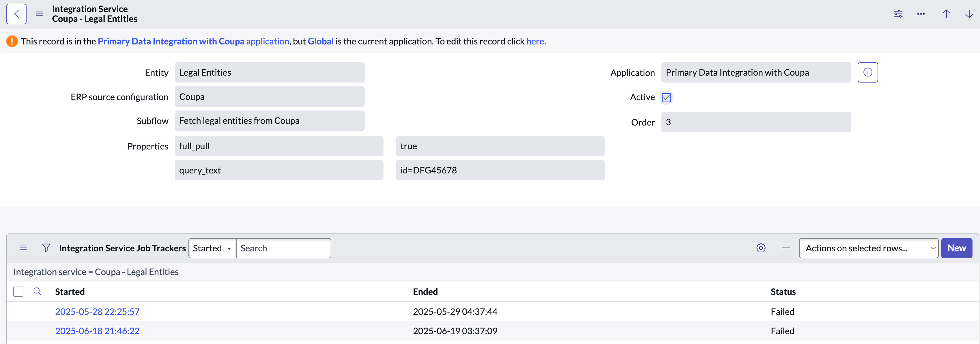Image resolution: width=980 pixels, height=344 pixels.
Task: Click Failed status in 2025-06-18 row
Action: pos(783,331)
